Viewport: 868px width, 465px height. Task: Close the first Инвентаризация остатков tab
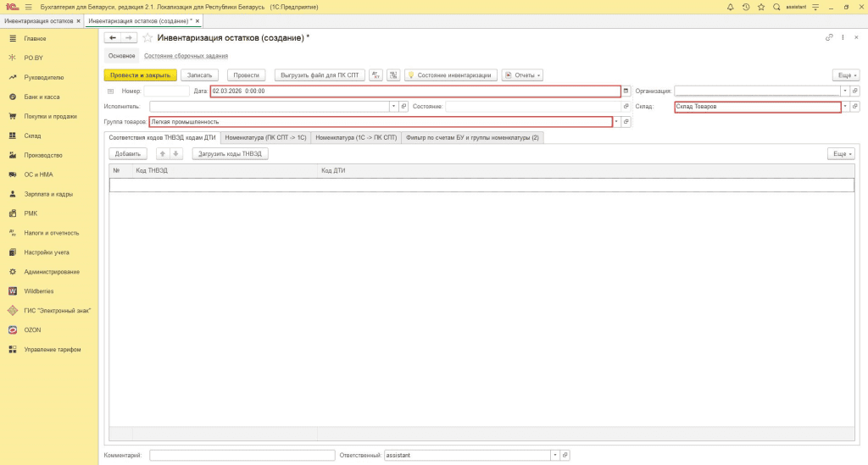[x=79, y=20]
